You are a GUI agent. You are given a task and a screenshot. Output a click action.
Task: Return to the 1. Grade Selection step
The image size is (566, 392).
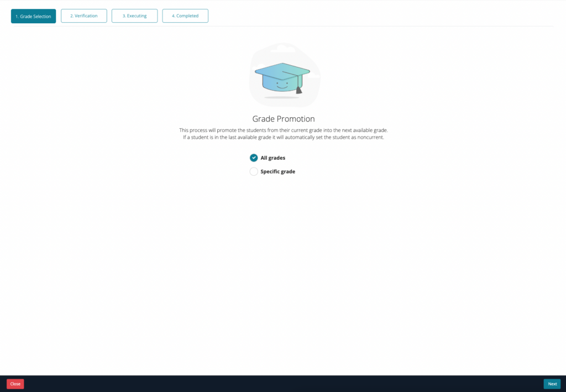33,16
